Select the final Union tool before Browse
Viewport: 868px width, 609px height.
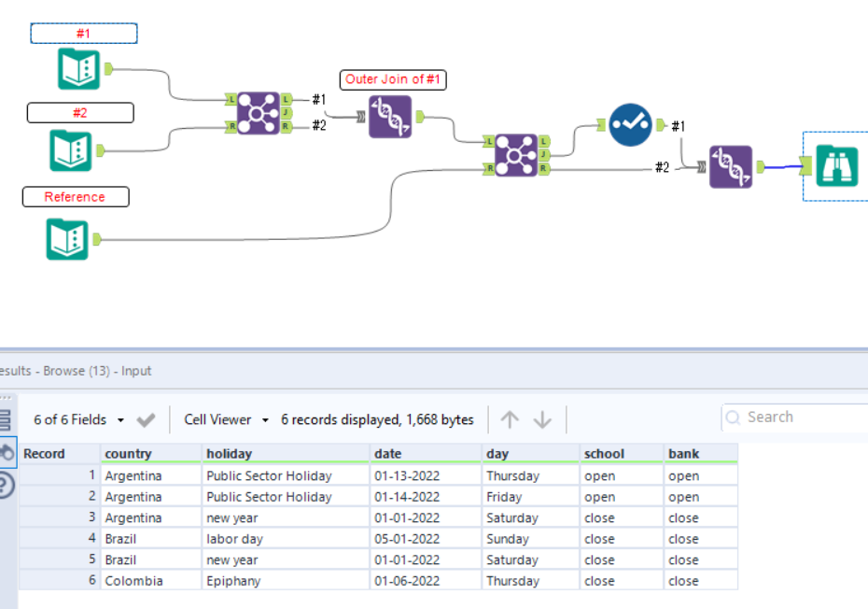[731, 167]
